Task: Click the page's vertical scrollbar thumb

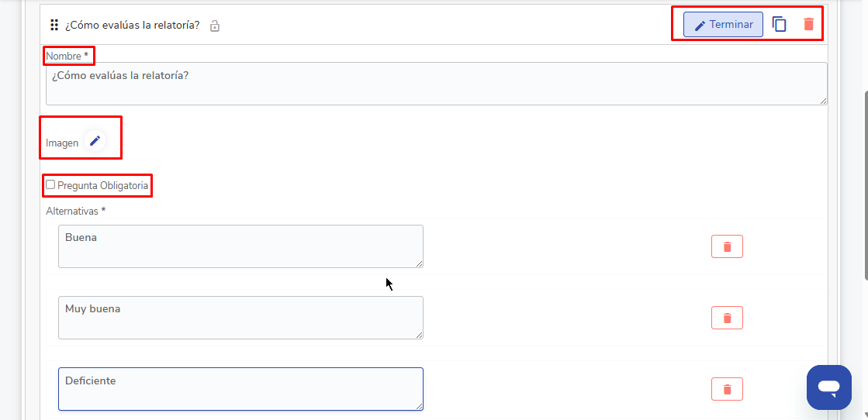Action: click(864, 186)
